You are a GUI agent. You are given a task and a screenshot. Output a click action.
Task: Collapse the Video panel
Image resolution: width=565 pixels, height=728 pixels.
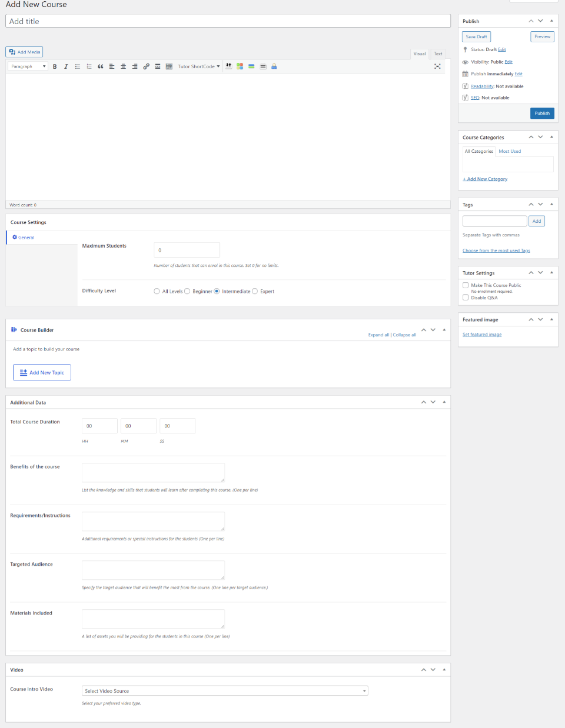[444, 669]
